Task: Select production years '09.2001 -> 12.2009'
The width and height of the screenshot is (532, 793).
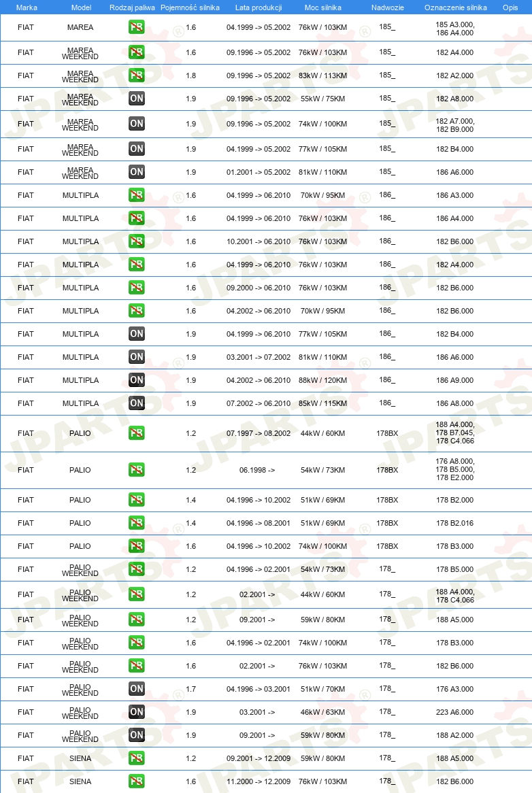Action: pos(259,758)
